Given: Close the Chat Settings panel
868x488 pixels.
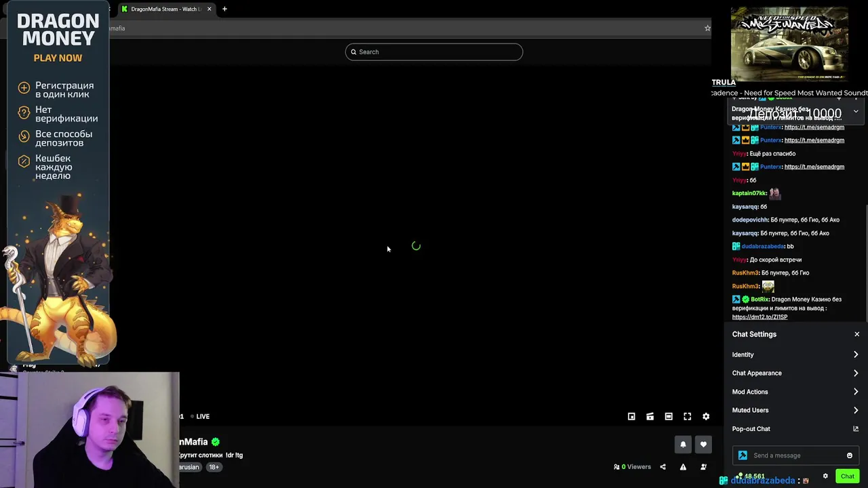Looking at the screenshot, I should tap(856, 334).
